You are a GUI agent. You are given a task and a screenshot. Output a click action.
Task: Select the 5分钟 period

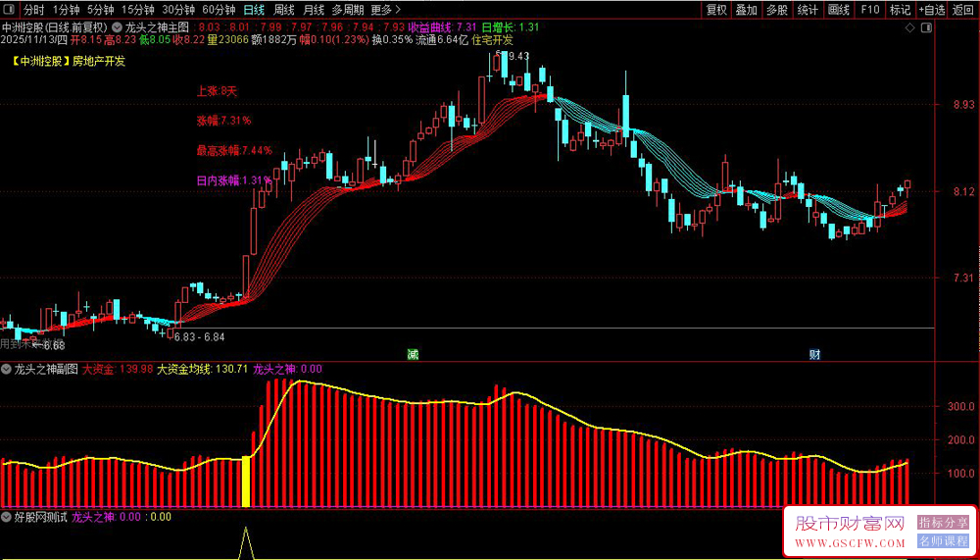[100, 10]
